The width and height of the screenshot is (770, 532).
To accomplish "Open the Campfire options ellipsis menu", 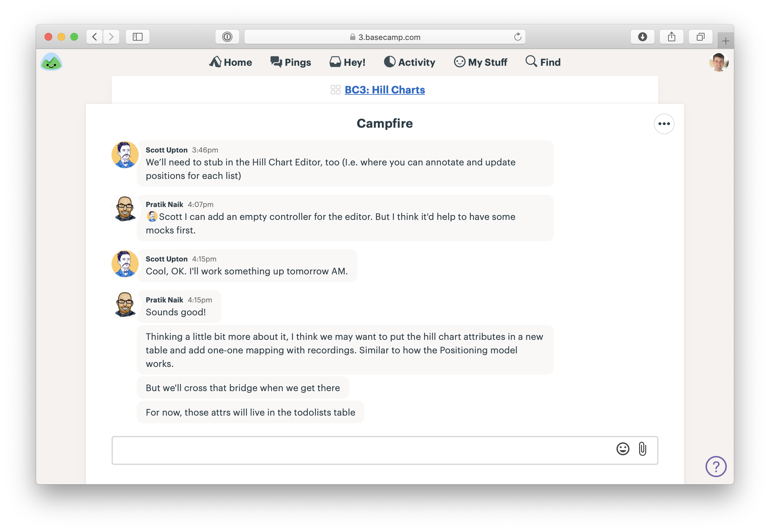I will [664, 124].
